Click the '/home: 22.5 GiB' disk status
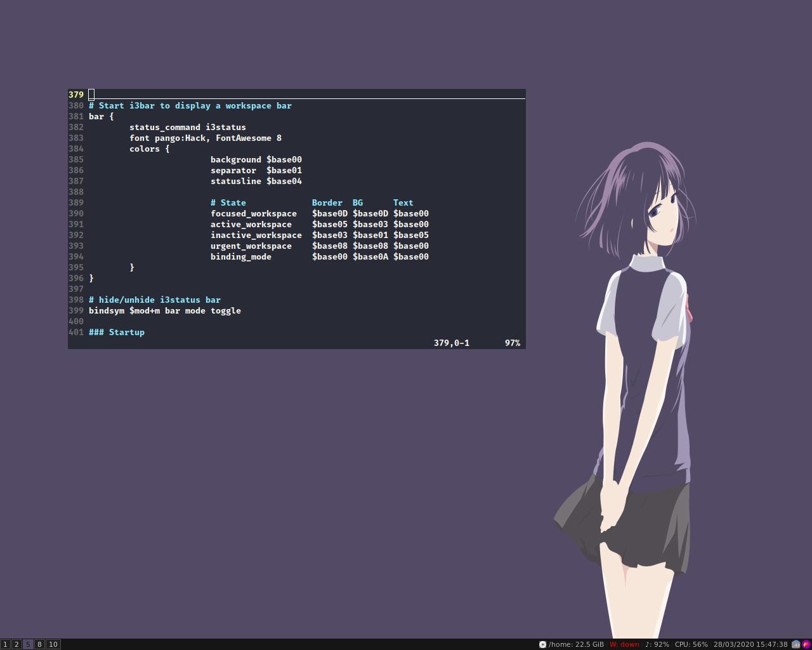Viewport: 812px width, 650px height. (x=576, y=644)
